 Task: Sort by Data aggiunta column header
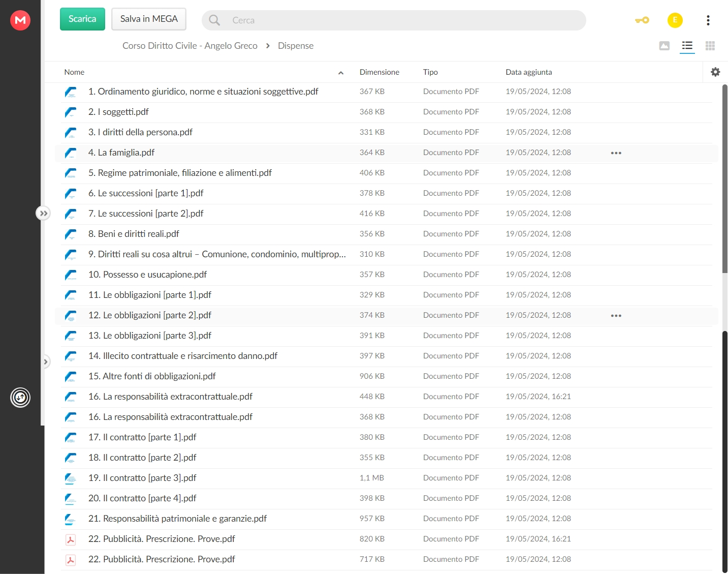coord(529,72)
